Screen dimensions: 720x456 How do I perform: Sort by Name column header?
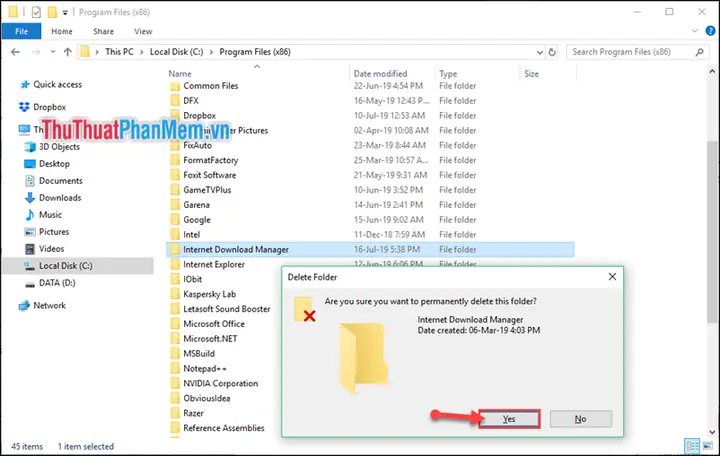[x=180, y=73]
